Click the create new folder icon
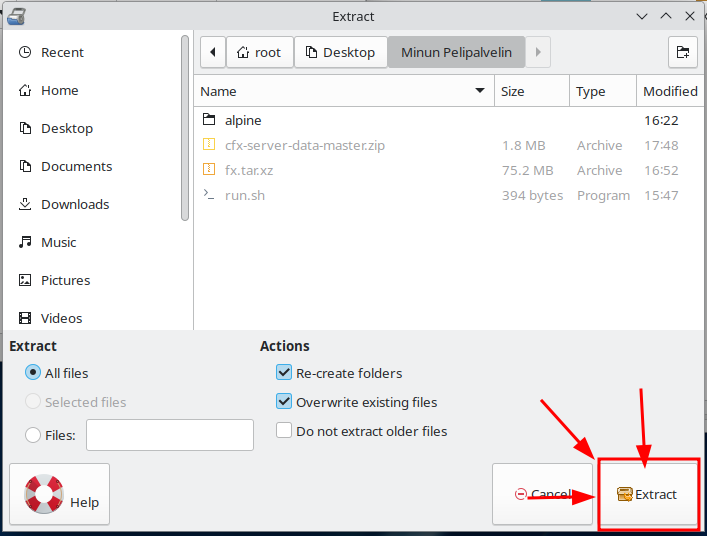This screenshot has width=707, height=536. pyautogui.click(x=682, y=53)
